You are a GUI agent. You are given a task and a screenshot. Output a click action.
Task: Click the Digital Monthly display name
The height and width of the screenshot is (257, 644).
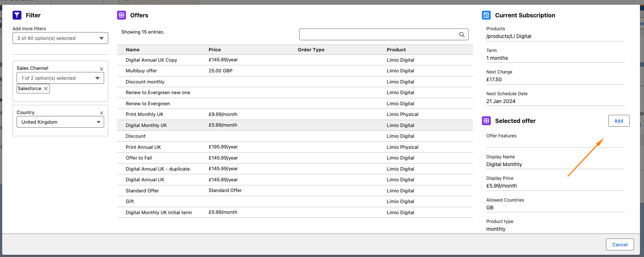[504, 164]
